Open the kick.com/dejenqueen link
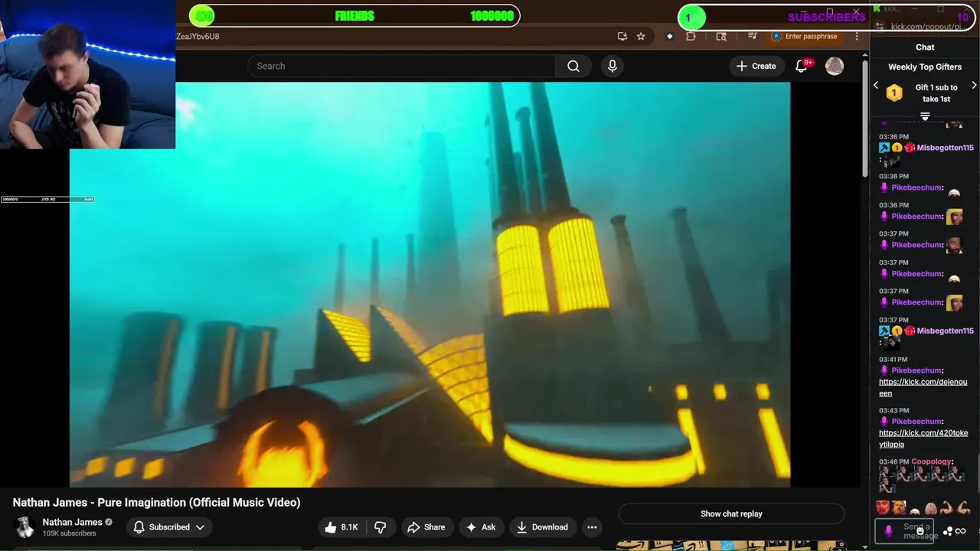980x551 pixels. [x=923, y=387]
